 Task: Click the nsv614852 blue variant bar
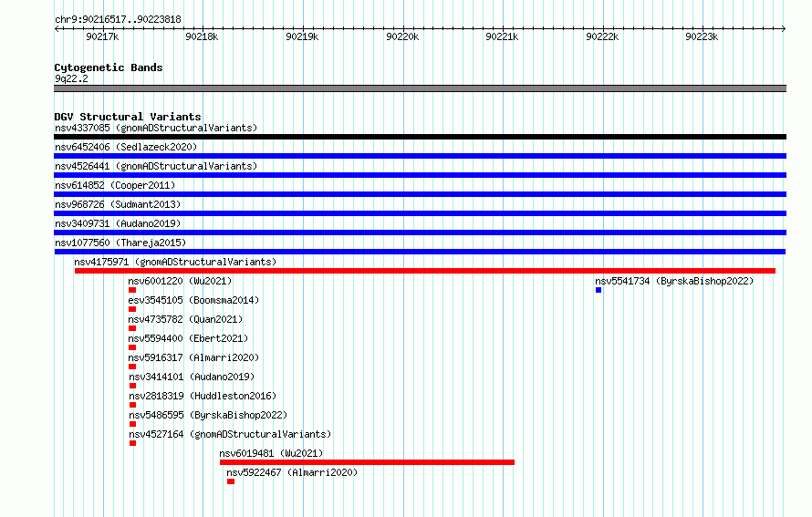[x=420, y=194]
